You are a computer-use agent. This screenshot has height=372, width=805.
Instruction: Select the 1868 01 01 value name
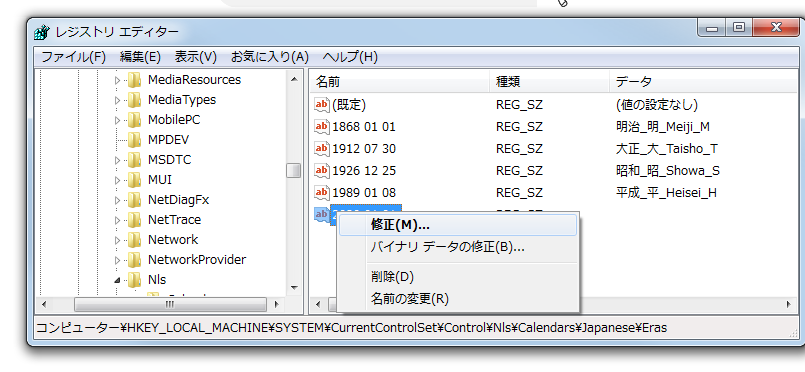tap(364, 127)
